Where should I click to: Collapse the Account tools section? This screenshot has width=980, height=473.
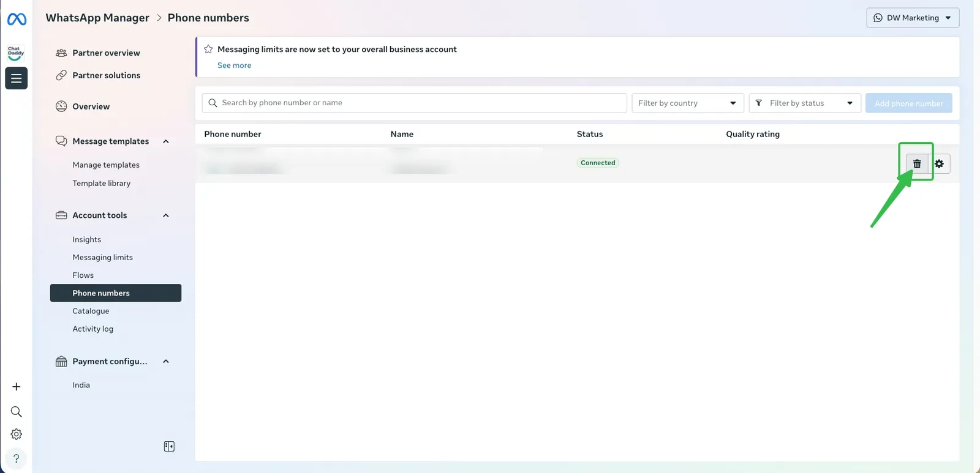point(166,215)
